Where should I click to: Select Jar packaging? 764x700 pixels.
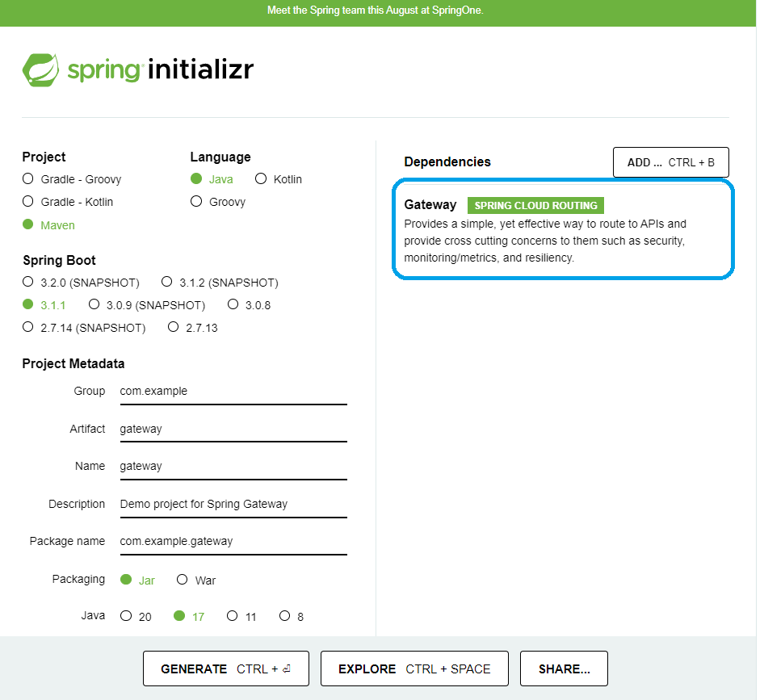(137, 580)
